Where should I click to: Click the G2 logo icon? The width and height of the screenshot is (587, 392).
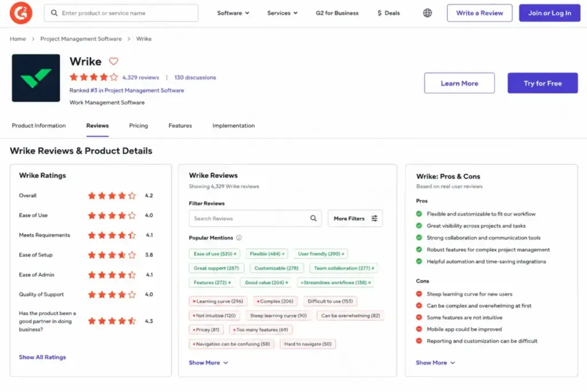click(21, 13)
